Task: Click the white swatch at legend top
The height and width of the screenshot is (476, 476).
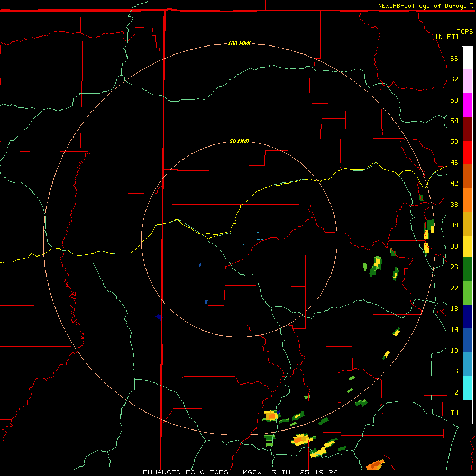Action: (x=467, y=58)
